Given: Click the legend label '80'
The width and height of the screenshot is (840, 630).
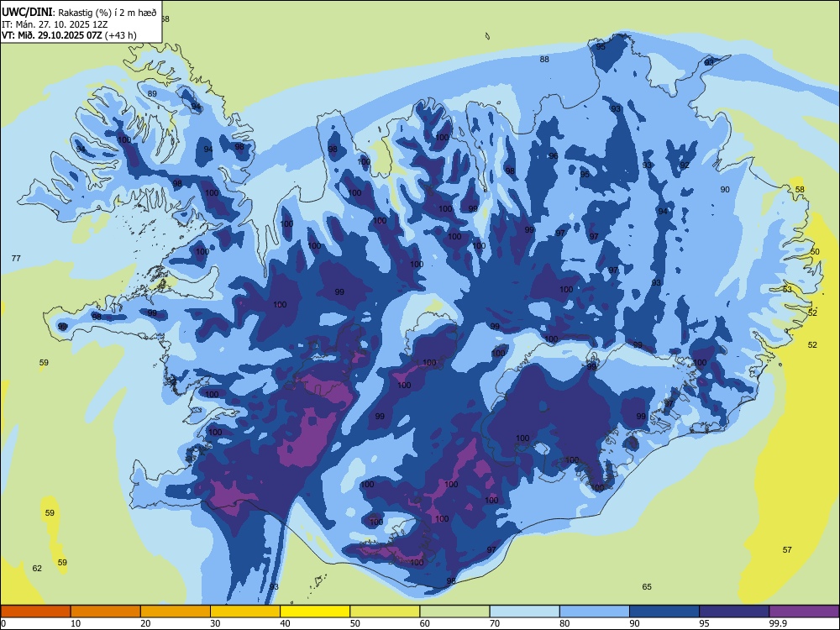Looking at the screenshot, I should [564, 623].
